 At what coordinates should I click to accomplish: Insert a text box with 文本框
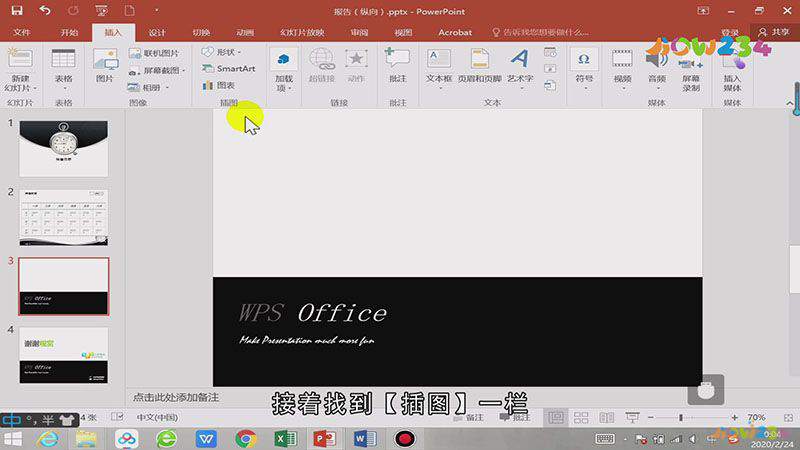click(439, 65)
